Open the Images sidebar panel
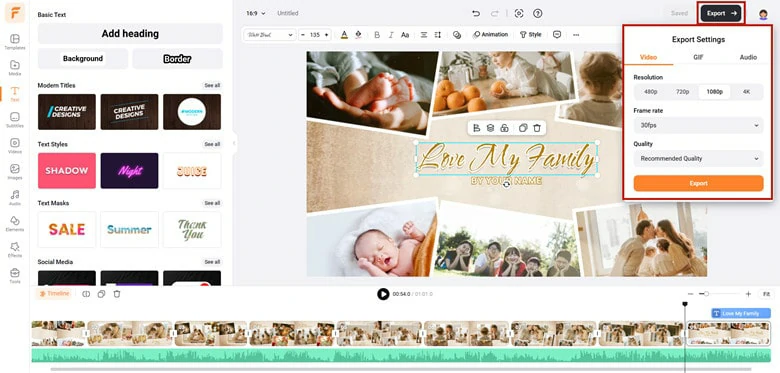 (15, 171)
